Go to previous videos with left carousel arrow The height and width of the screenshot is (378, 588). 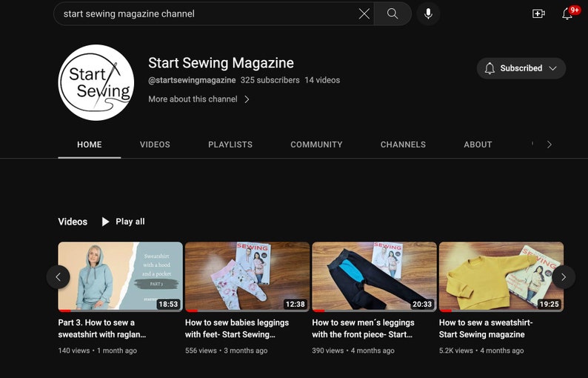point(58,277)
